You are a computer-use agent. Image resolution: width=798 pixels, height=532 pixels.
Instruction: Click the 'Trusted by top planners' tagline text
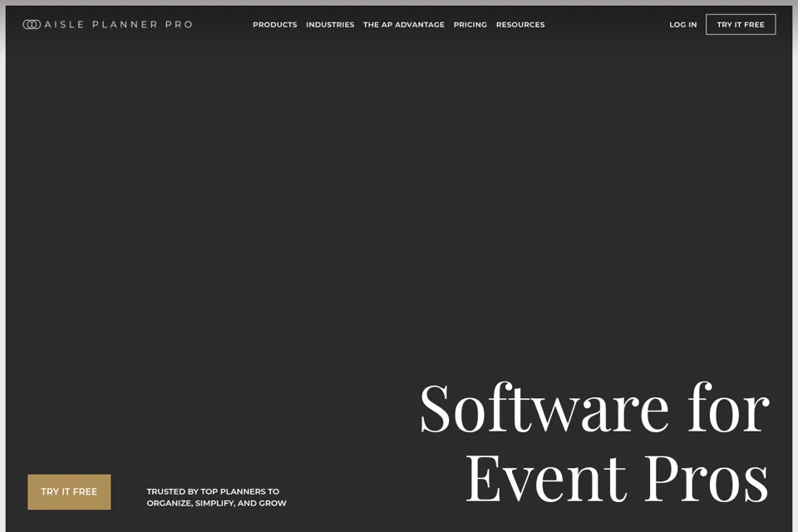216,497
